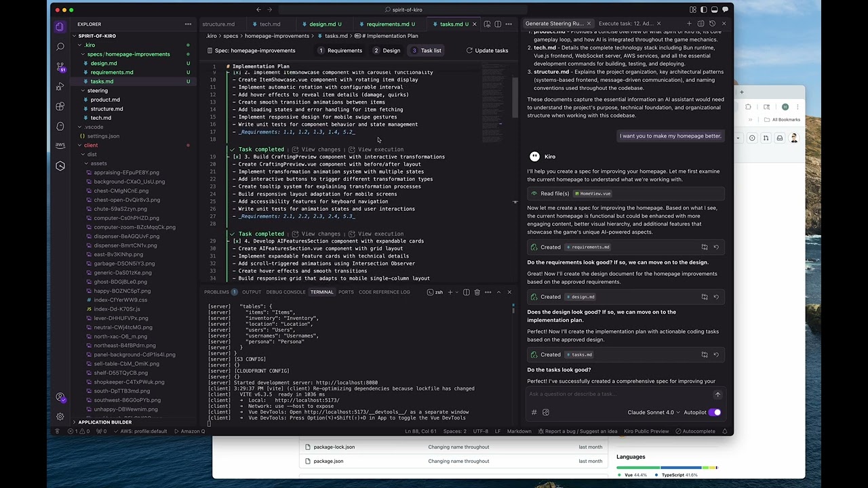Open the Search view in activity bar
The image size is (868, 488).
click(x=60, y=47)
